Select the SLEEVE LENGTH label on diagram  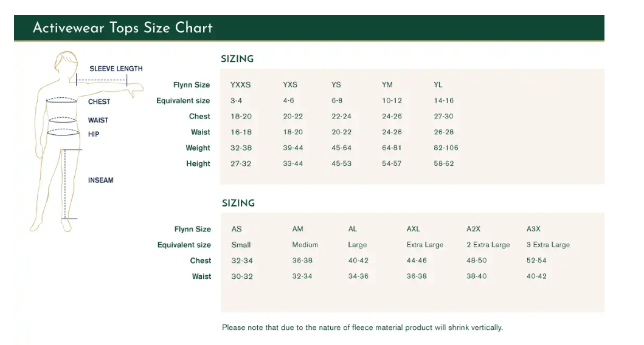[116, 69]
